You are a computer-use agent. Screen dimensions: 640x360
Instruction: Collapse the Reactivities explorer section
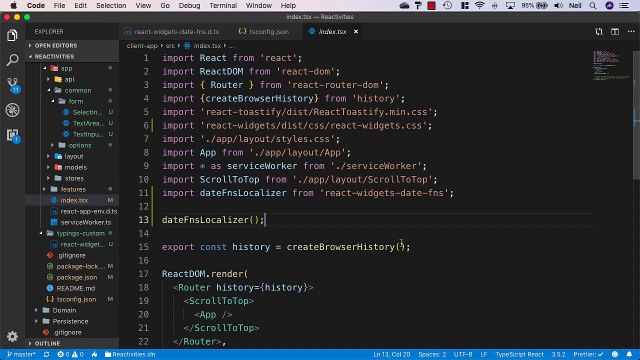point(72,56)
